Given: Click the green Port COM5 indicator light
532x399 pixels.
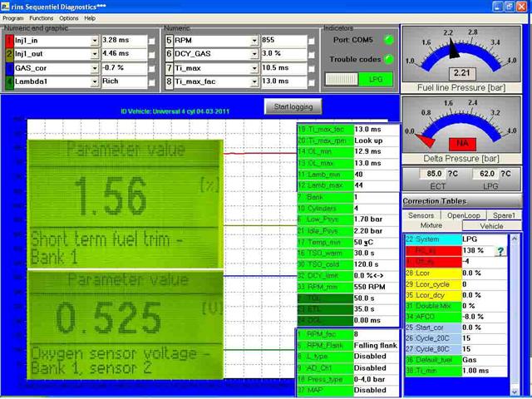Looking at the screenshot, I should (389, 40).
